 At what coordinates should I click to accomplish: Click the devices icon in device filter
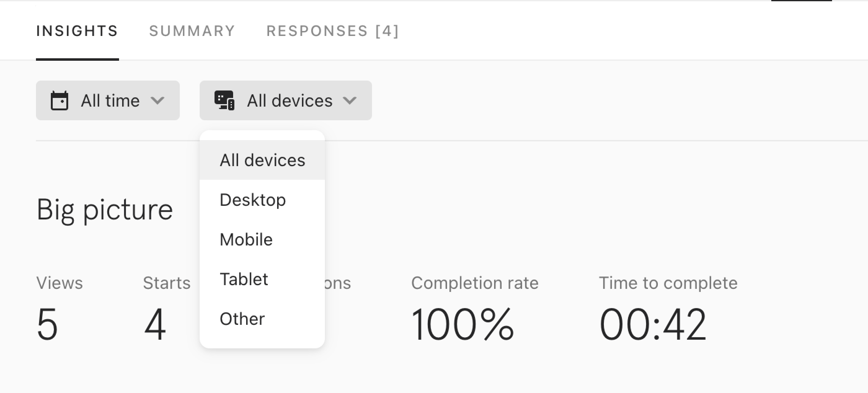[x=224, y=100]
